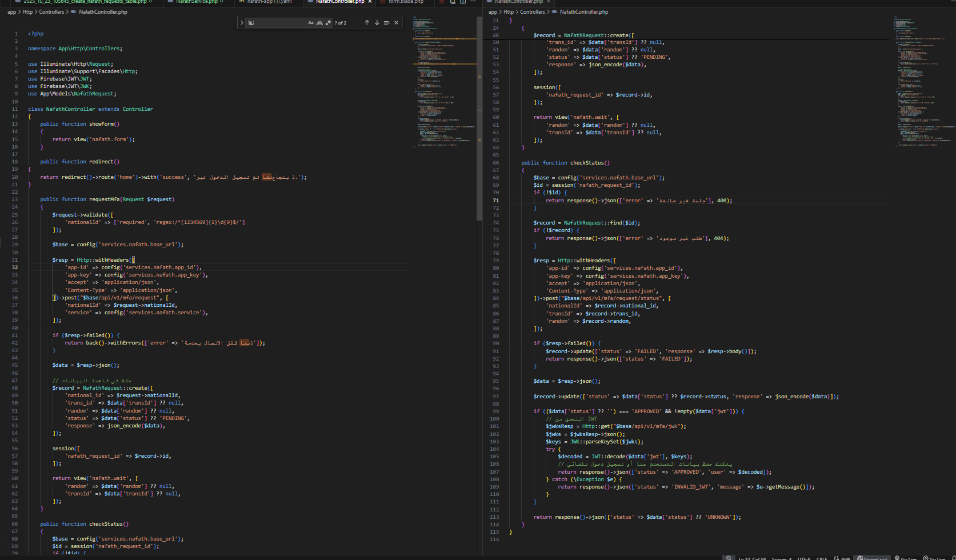Open Spaces: 4 indentation selector

781,558
